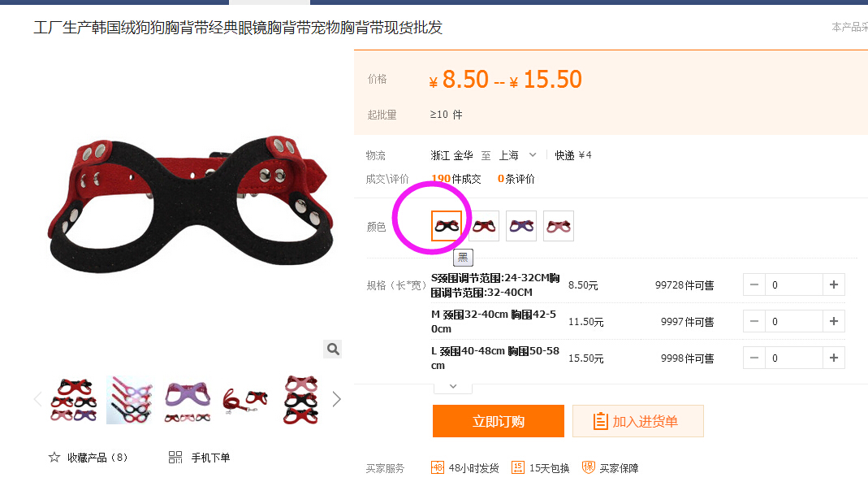Select the pink harness color option
This screenshot has width=868, height=482.
(559, 226)
